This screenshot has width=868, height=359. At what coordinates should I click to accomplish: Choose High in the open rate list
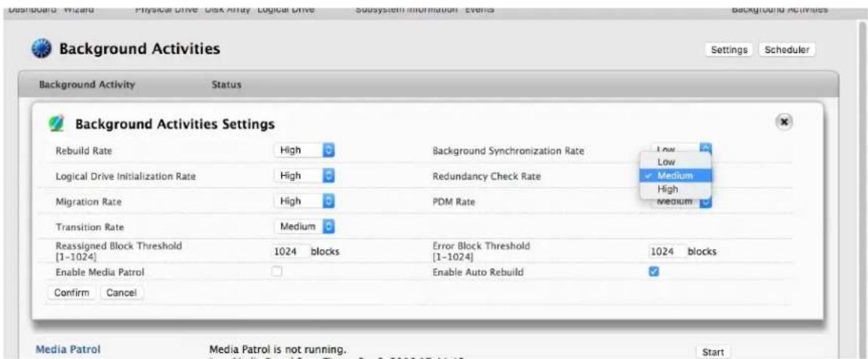(x=676, y=189)
